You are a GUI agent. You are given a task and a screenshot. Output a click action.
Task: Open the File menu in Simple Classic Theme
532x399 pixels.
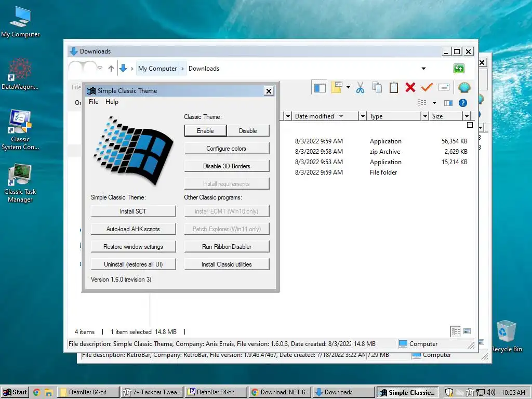click(94, 102)
